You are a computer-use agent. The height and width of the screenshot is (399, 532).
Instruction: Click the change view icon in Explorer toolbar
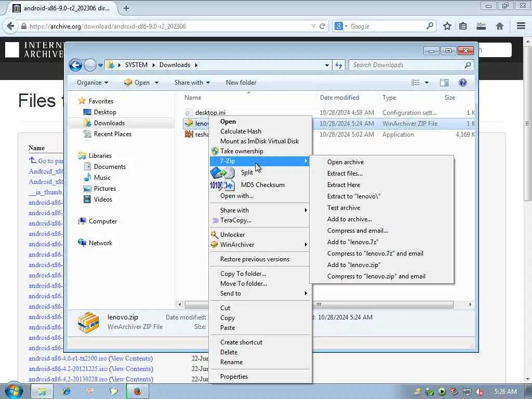[415, 83]
